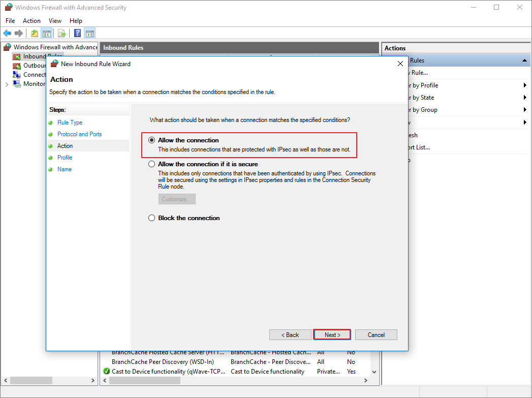This screenshot has height=398, width=532.
Task: Click the Back button in wizard
Action: pyautogui.click(x=290, y=335)
